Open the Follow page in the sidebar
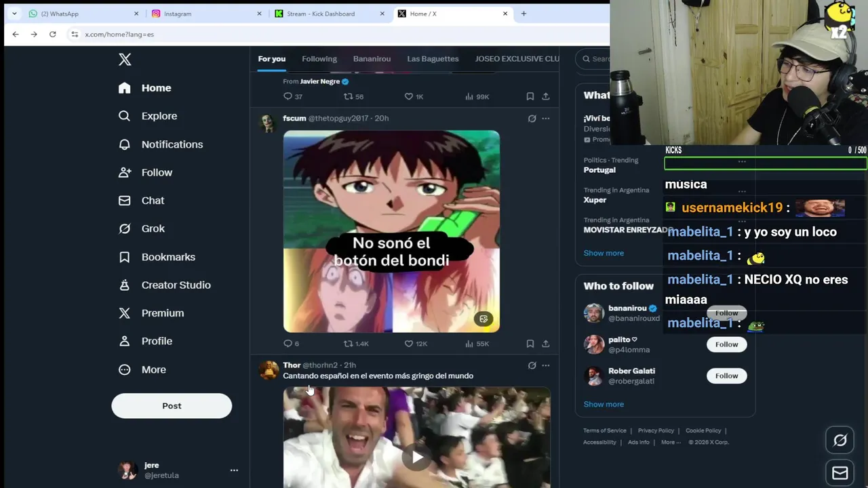The image size is (868, 488). coord(145,173)
